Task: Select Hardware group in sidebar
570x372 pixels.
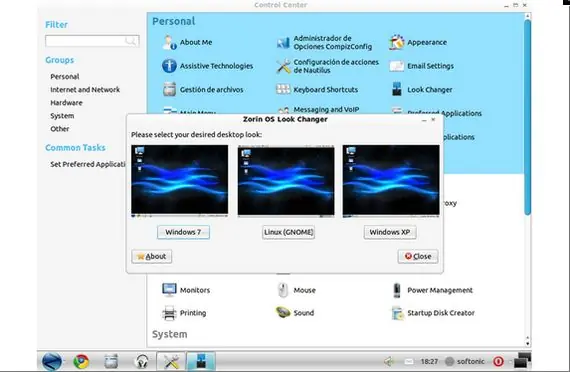Action: click(x=66, y=103)
